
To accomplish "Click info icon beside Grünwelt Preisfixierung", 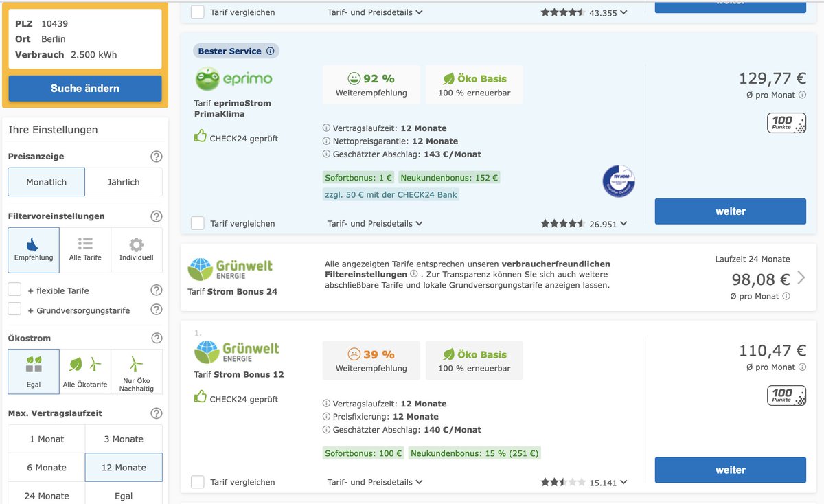I will tap(326, 417).
